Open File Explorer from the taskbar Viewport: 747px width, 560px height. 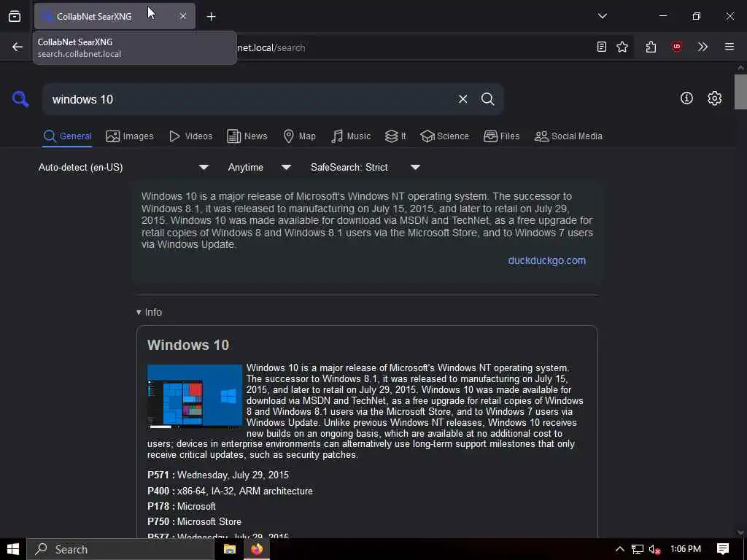click(230, 549)
